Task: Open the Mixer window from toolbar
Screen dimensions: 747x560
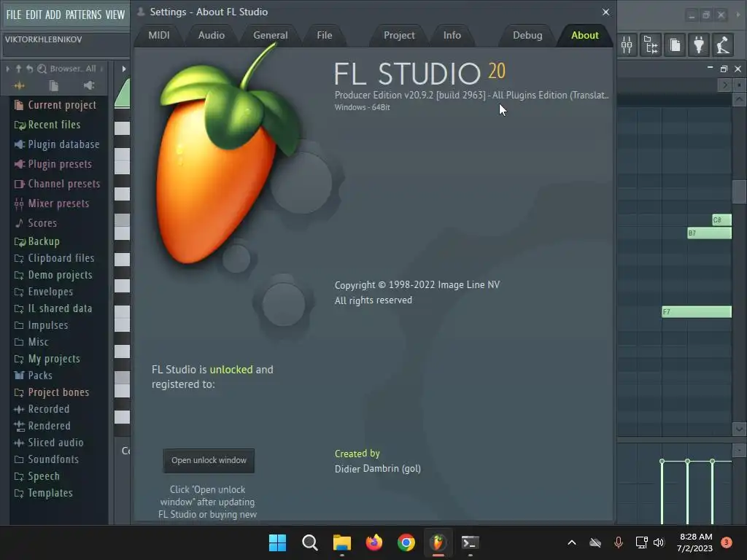Action: (x=627, y=45)
